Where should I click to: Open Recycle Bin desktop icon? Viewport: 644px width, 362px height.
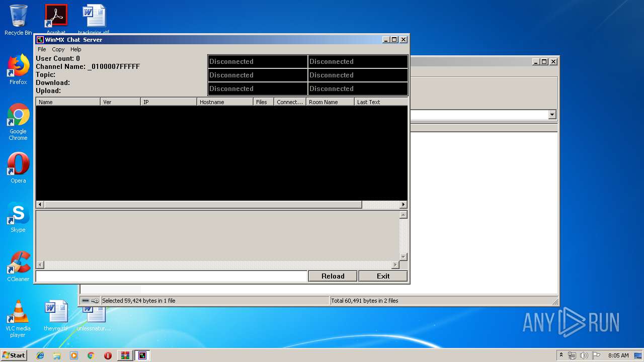(x=18, y=20)
